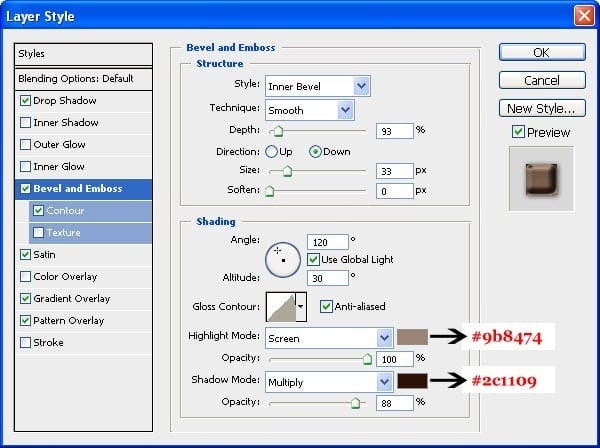
Task: Click the highlight Opacity input field
Action: 395,359
